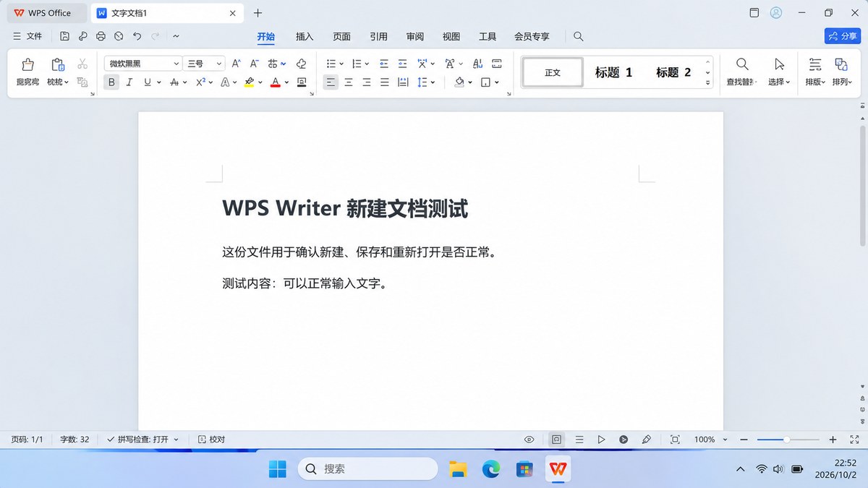Image resolution: width=868 pixels, height=488 pixels.
Task: Click the zoom slider handle in status bar
Action: pos(786,439)
